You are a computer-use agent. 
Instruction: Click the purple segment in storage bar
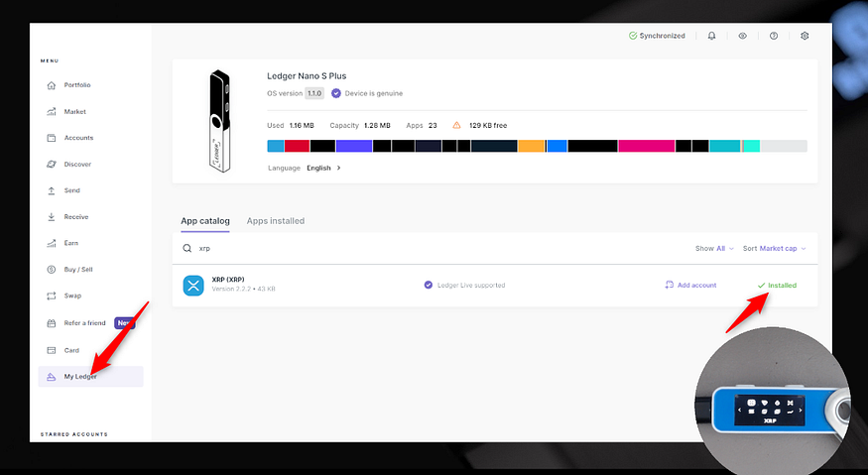coord(354,146)
